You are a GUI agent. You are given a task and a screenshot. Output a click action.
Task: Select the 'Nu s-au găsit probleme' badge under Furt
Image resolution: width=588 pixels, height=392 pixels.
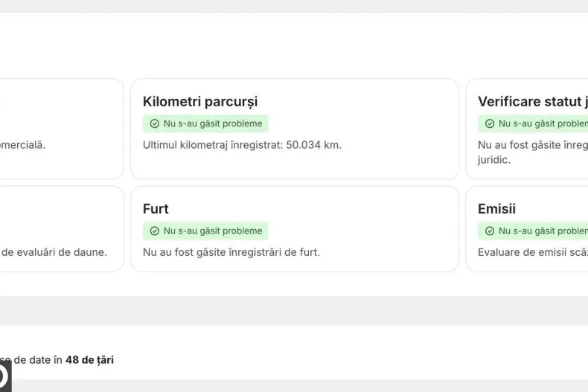[x=205, y=231]
